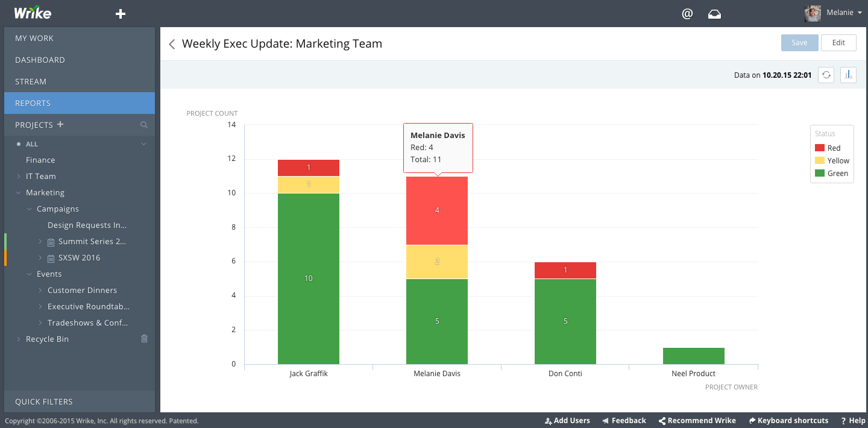This screenshot has height=428, width=868.
Task: Click the Edit button
Action: coord(838,43)
